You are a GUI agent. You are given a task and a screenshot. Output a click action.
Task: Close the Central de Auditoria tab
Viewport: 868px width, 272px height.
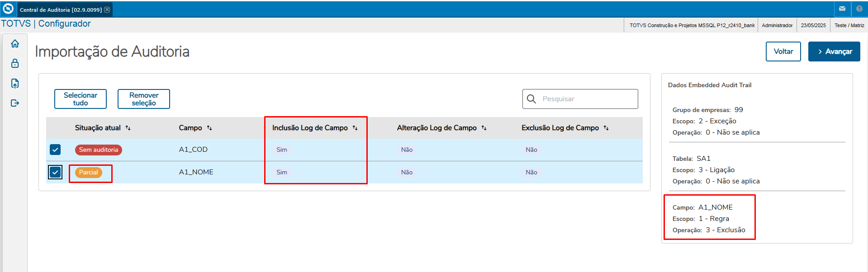click(107, 9)
